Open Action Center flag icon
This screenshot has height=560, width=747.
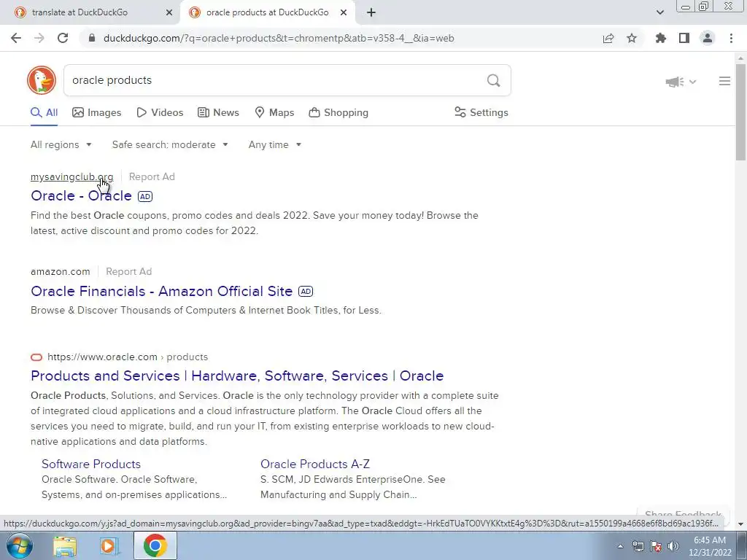pos(656,546)
